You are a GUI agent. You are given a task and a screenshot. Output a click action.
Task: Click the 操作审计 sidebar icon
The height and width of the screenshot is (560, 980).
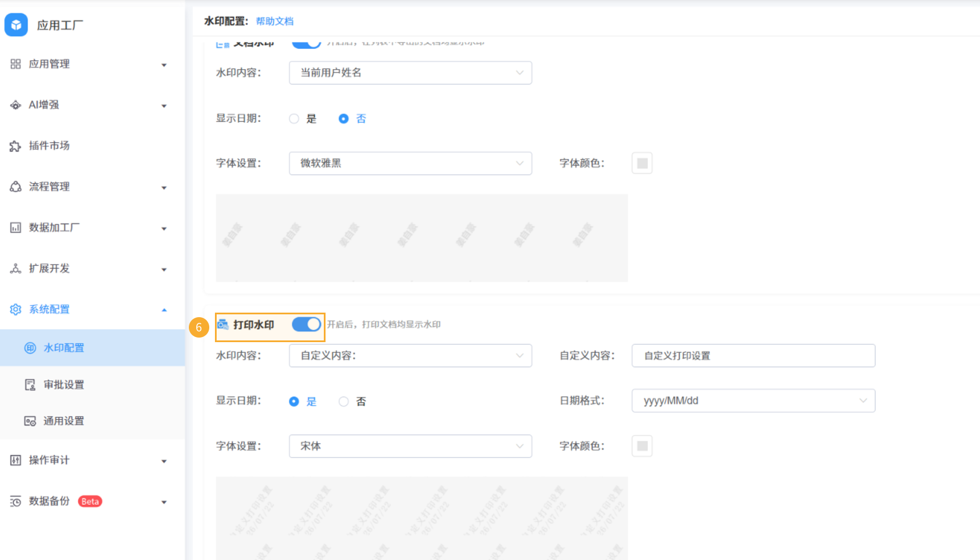(x=15, y=460)
